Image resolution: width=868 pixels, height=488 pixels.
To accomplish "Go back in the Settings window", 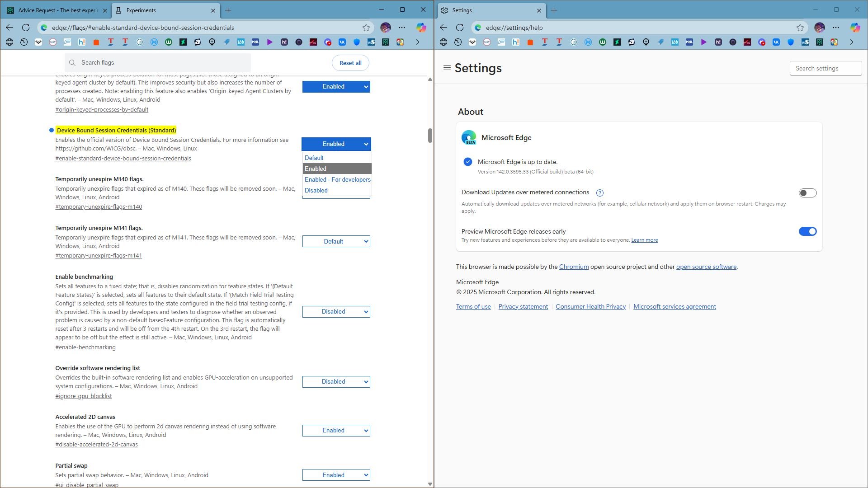I will (x=443, y=28).
